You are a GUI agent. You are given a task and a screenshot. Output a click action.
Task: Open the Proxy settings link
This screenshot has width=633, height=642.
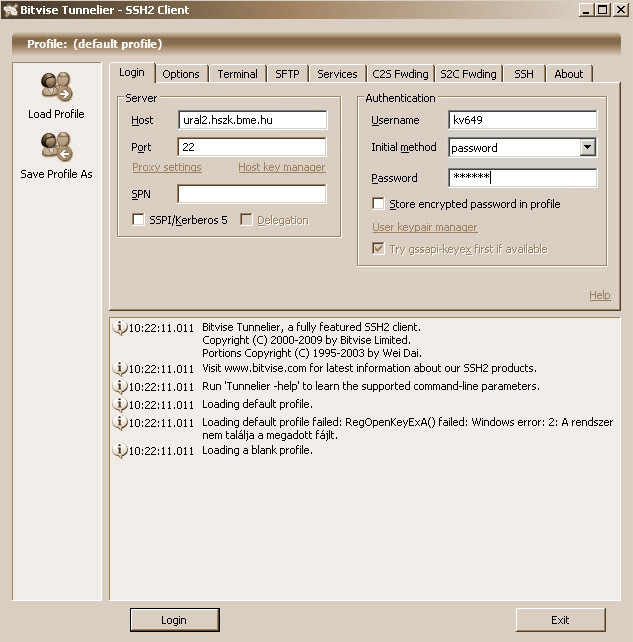(167, 167)
